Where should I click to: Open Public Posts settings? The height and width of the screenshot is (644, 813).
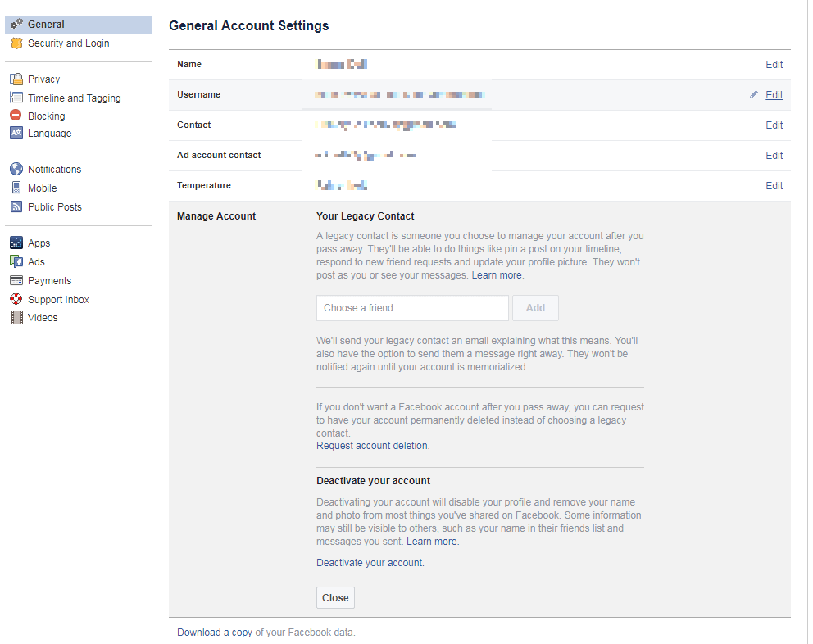[x=55, y=207]
